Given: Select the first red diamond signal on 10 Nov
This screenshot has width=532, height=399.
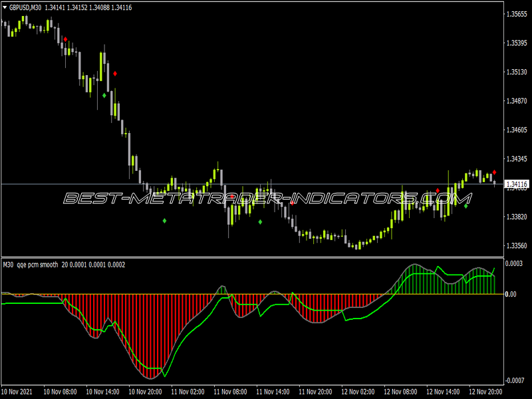Looking at the screenshot, I should [65, 39].
